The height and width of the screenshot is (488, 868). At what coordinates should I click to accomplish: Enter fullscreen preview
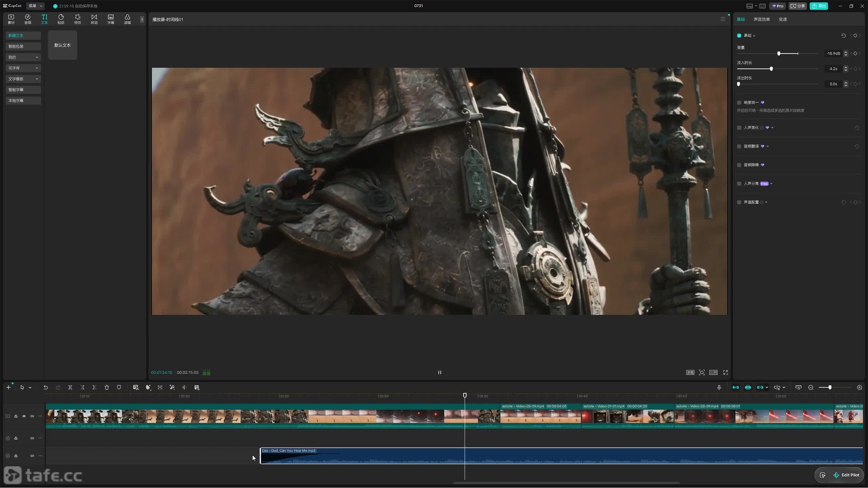(x=726, y=372)
